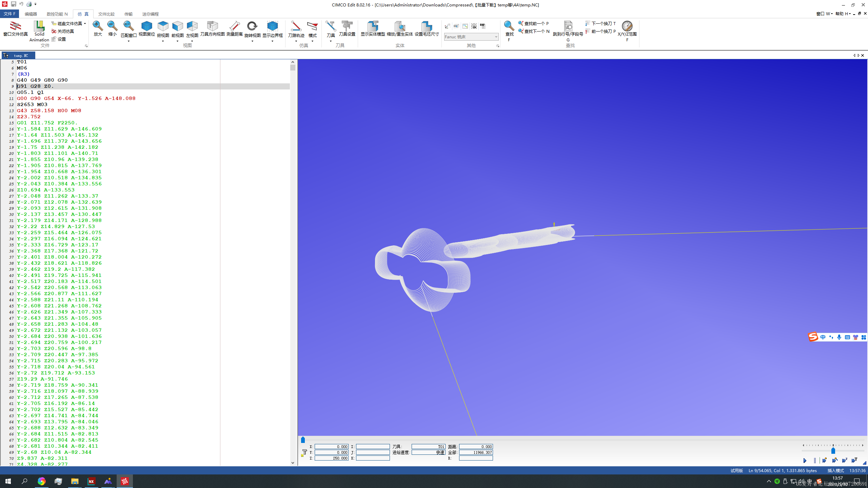
Task: Expand the 其他 group dialog launcher
Action: (x=498, y=46)
